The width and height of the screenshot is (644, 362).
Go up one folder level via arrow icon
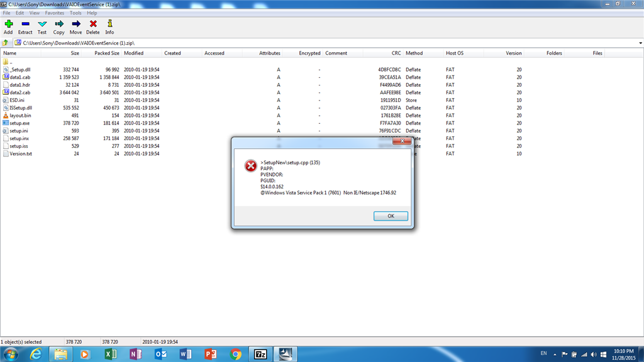(x=5, y=43)
